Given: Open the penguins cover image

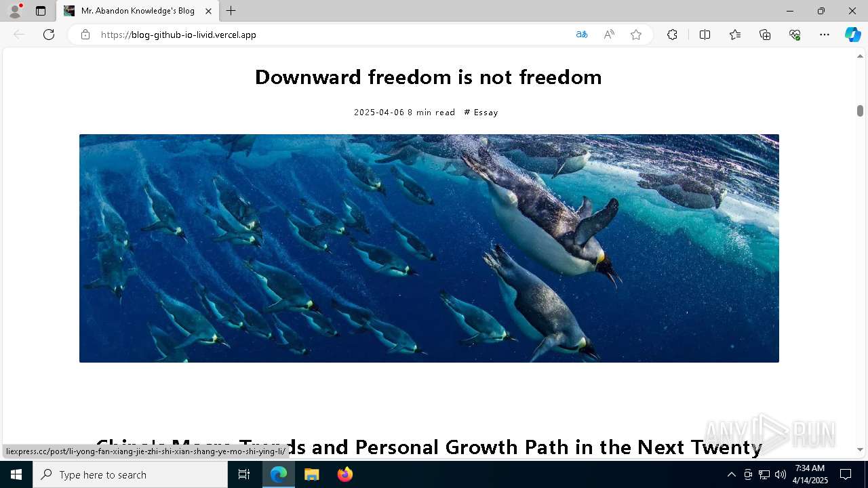Looking at the screenshot, I should point(429,248).
